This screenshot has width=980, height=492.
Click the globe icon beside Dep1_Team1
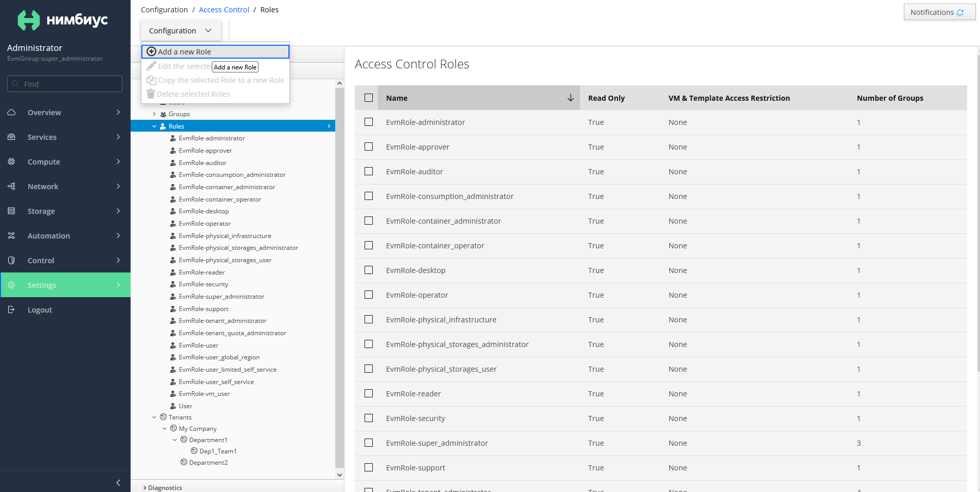coord(194,451)
